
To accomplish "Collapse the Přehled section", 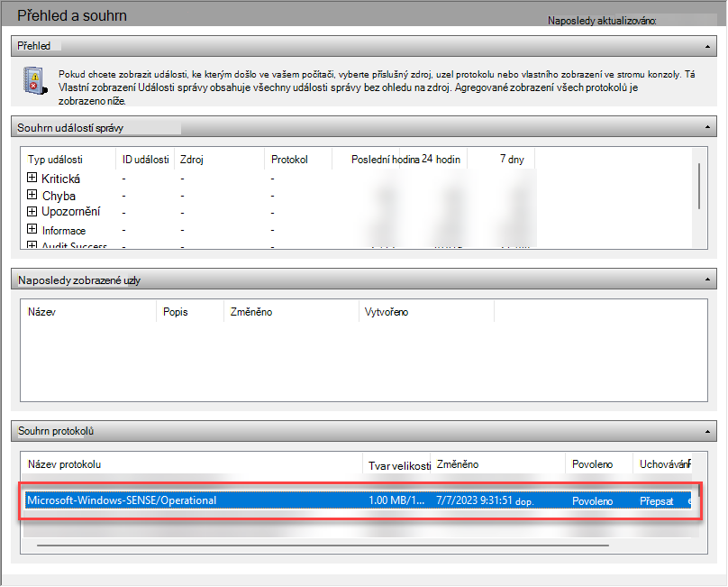I will tap(707, 47).
